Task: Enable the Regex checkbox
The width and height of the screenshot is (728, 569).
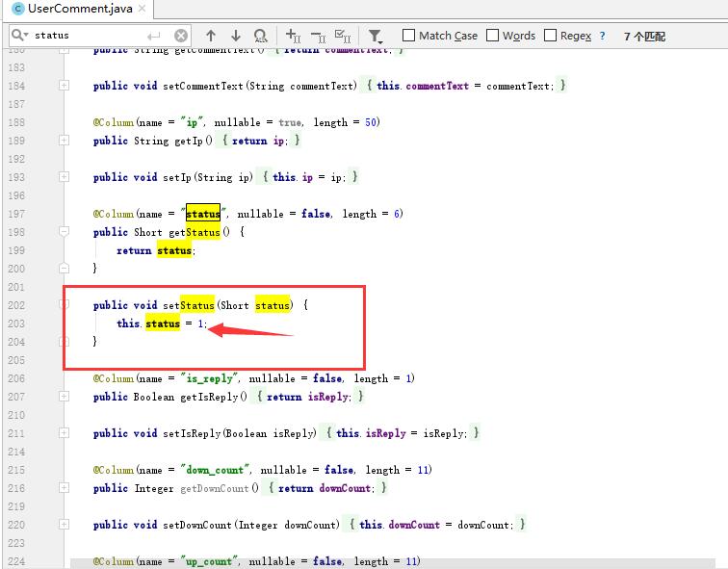Action: [551, 36]
